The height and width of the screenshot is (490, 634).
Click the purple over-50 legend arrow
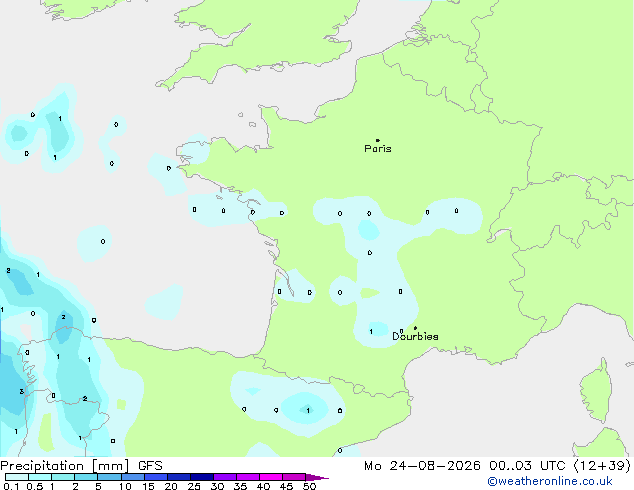pos(315,477)
